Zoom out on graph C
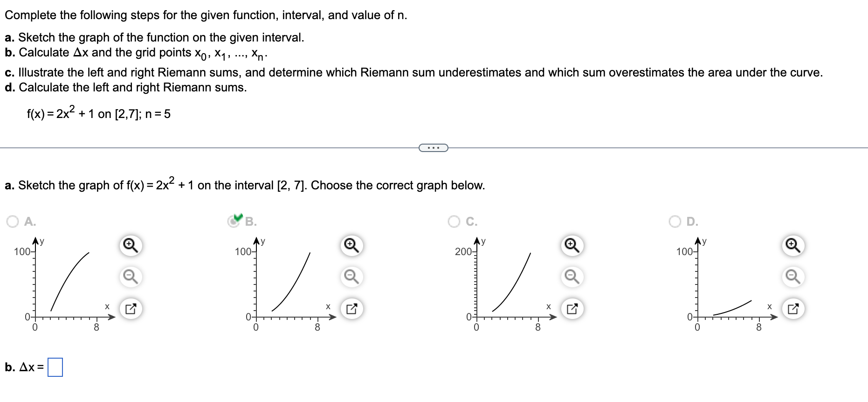This screenshot has height=402, width=868. coord(572,277)
